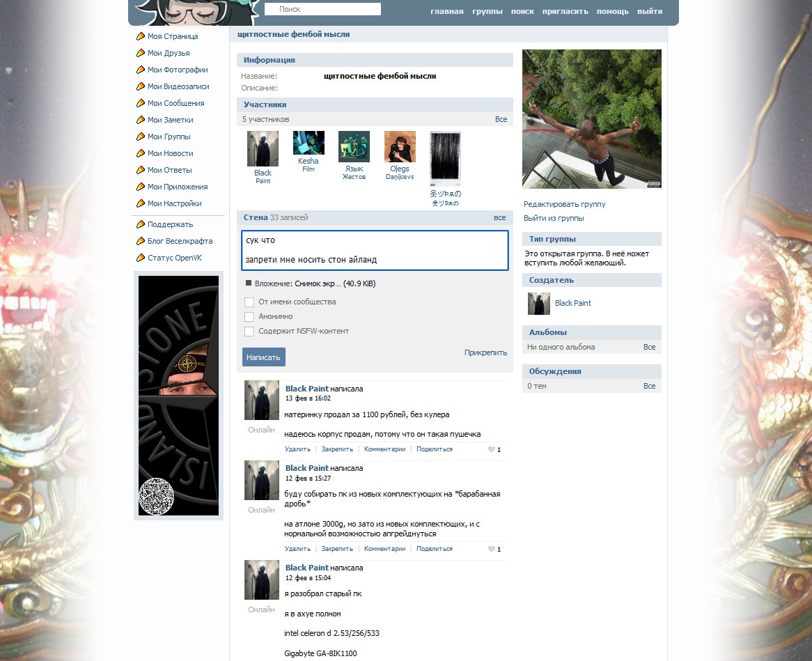
Task: Click the icon beside Мои Фотографии
Action: click(141, 70)
